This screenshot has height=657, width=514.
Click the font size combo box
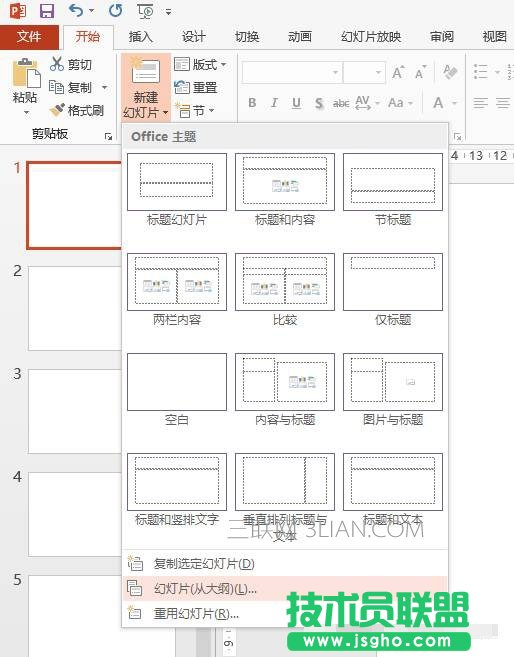[364, 73]
